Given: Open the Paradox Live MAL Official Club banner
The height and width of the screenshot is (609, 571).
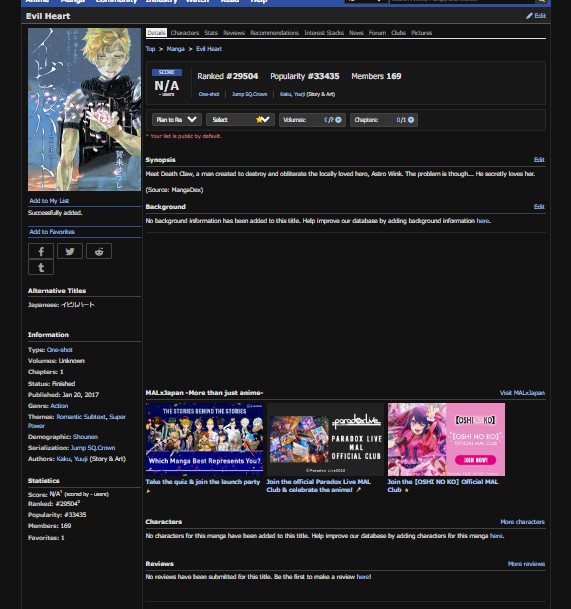Looking at the screenshot, I should click(x=325, y=439).
